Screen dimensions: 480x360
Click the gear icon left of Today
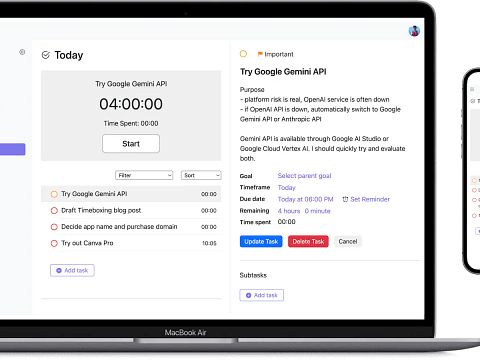22,52
